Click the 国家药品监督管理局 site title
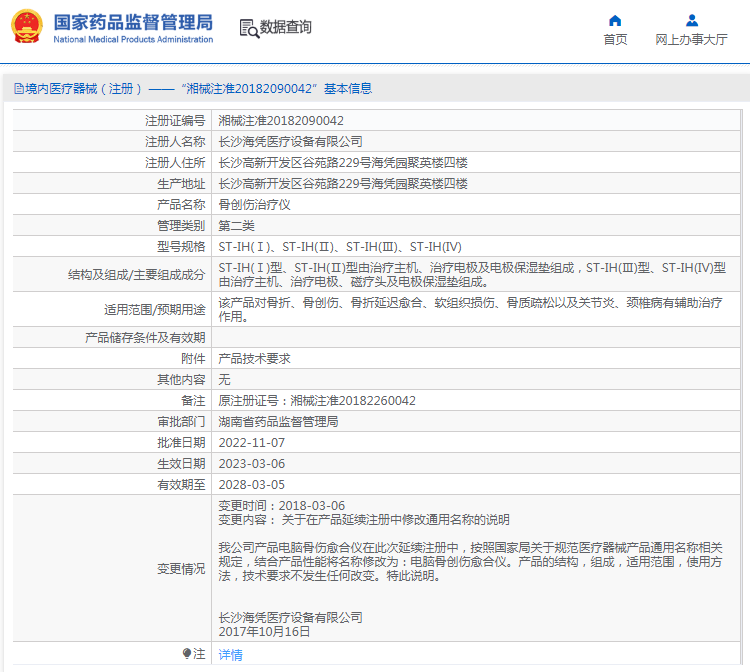The width and height of the screenshot is (750, 672). click(132, 21)
